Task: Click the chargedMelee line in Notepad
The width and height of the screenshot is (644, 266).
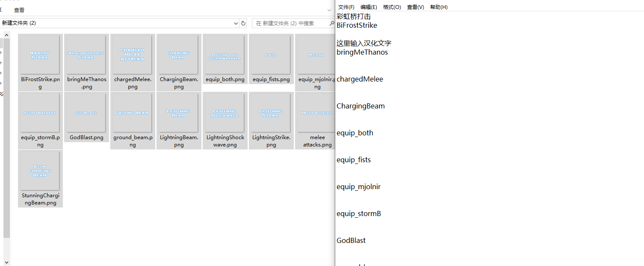Action: [360, 79]
